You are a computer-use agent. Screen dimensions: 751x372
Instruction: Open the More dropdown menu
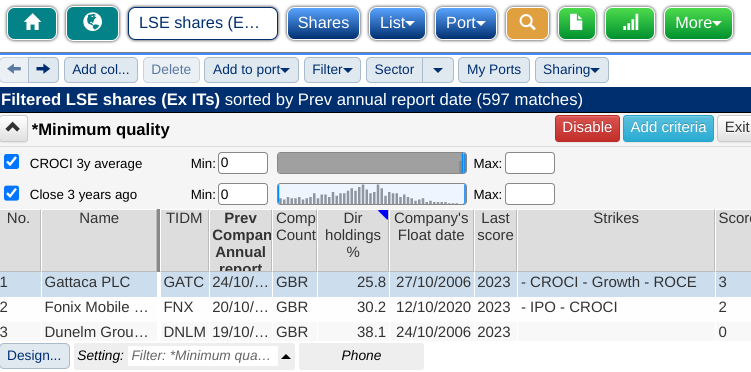(x=698, y=23)
